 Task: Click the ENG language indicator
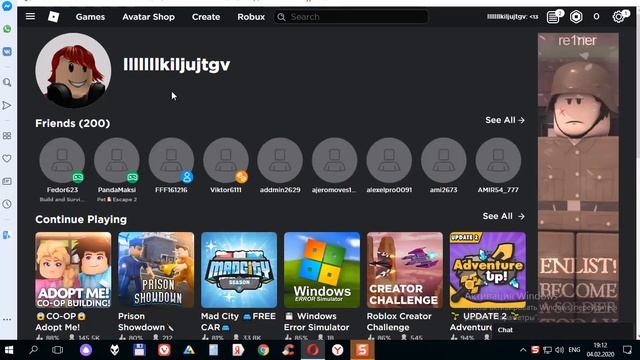[x=574, y=350]
